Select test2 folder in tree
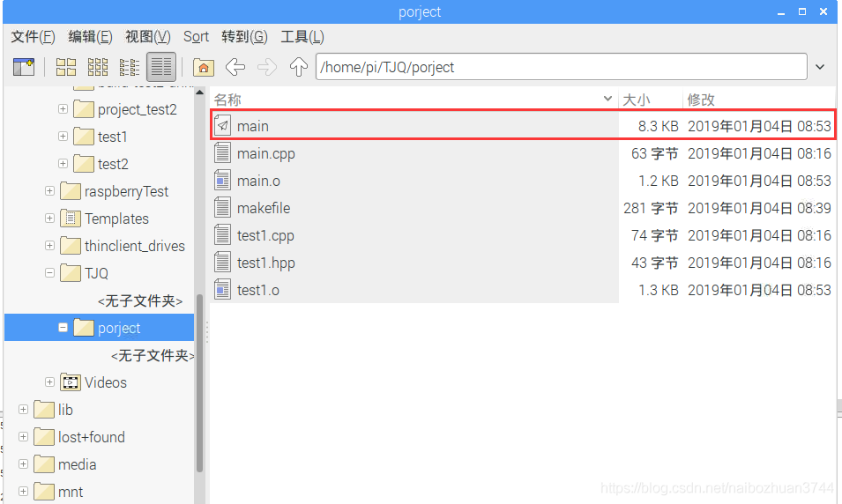Image resolution: width=842 pixels, height=504 pixels. click(113, 164)
